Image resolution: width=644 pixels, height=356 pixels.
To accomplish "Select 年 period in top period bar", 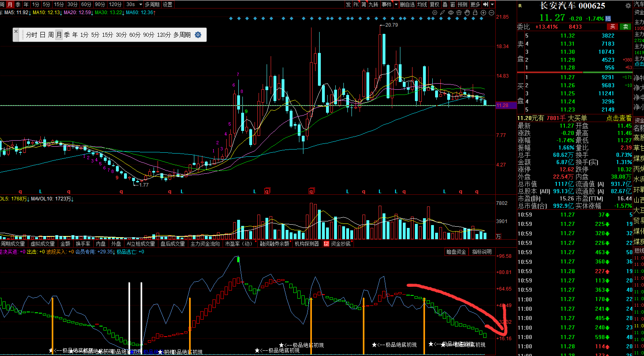I will pos(26,4).
